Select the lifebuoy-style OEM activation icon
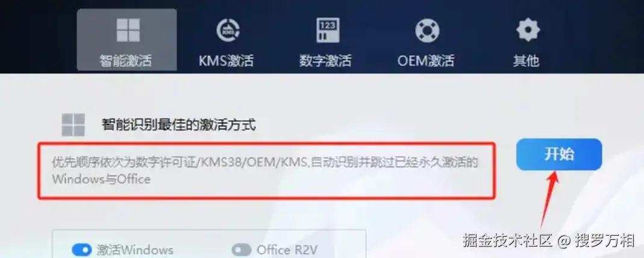 pos(427,30)
